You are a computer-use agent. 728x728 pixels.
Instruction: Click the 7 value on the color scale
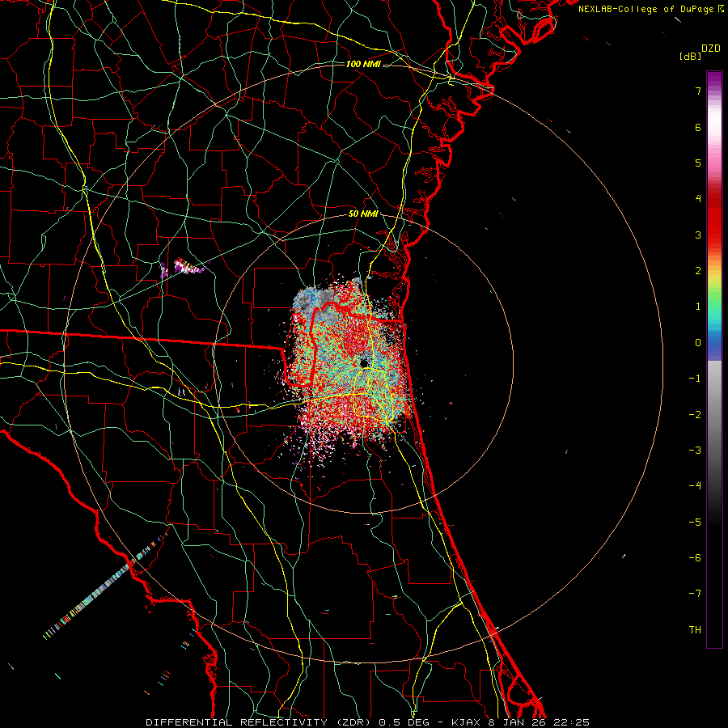click(698, 91)
